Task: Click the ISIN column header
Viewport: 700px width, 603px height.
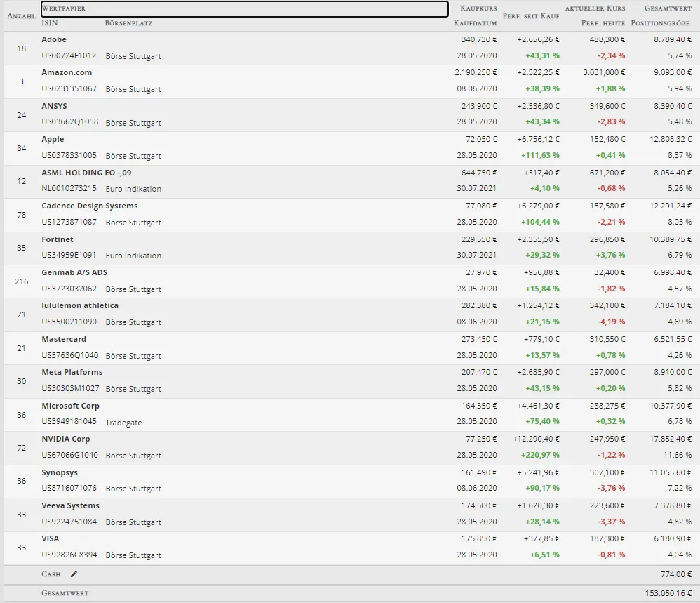Action: click(50, 22)
